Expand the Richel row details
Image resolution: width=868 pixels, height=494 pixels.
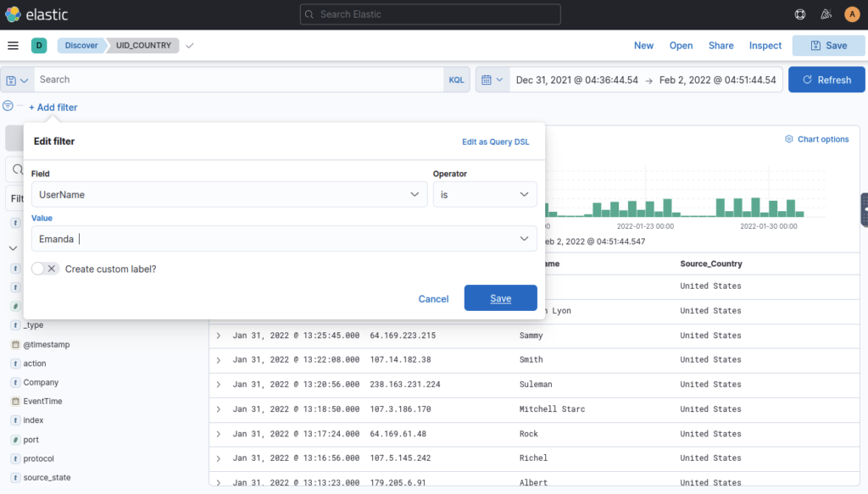(219, 458)
